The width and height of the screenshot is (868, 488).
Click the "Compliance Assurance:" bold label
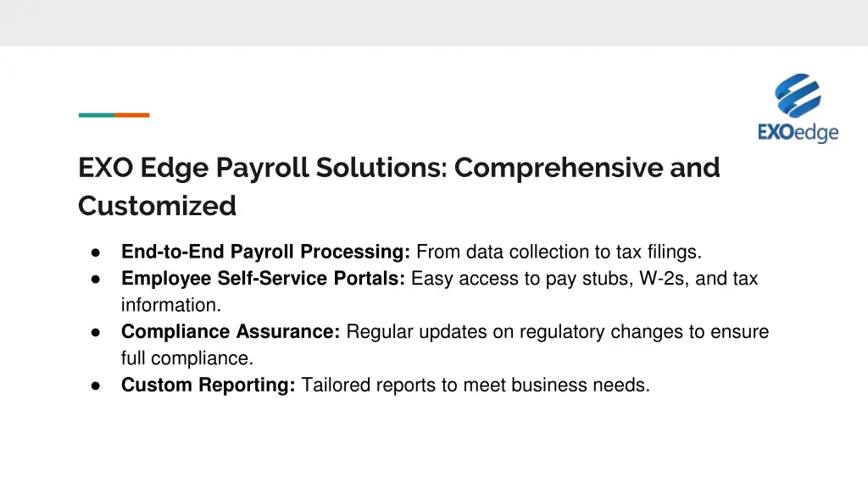[x=231, y=331]
